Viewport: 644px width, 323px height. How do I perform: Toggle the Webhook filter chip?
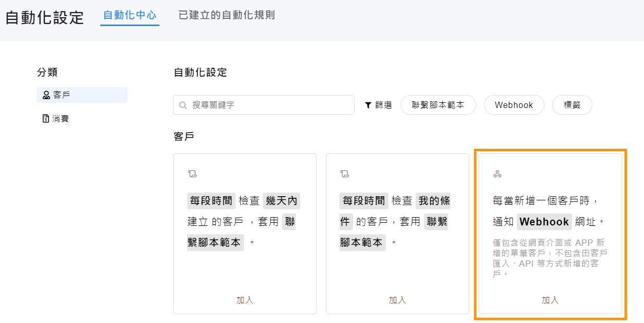(514, 105)
